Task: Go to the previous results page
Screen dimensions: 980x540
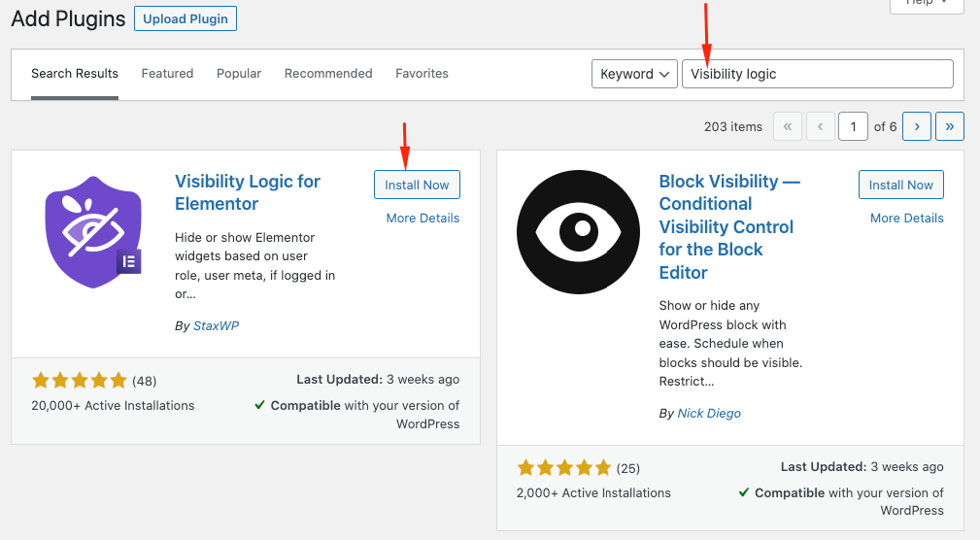Action: [x=820, y=126]
